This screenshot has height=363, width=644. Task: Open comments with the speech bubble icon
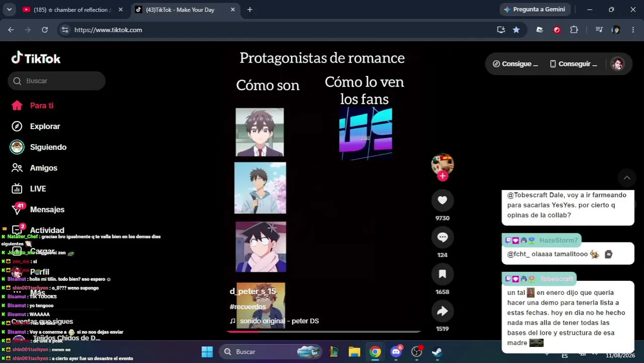pyautogui.click(x=442, y=237)
